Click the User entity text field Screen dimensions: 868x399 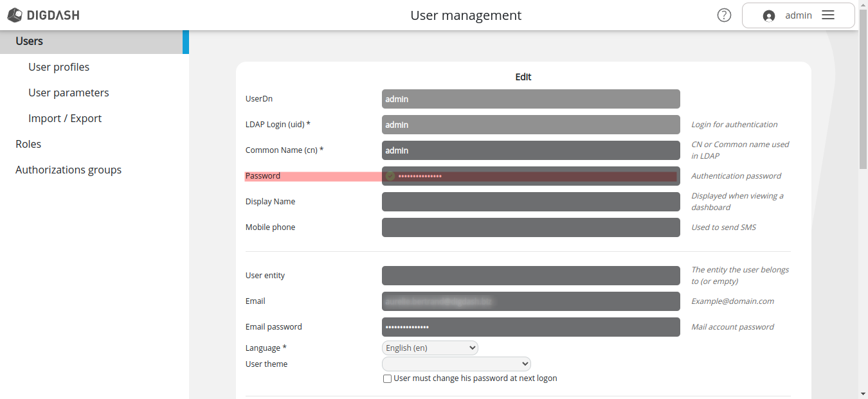click(530, 276)
